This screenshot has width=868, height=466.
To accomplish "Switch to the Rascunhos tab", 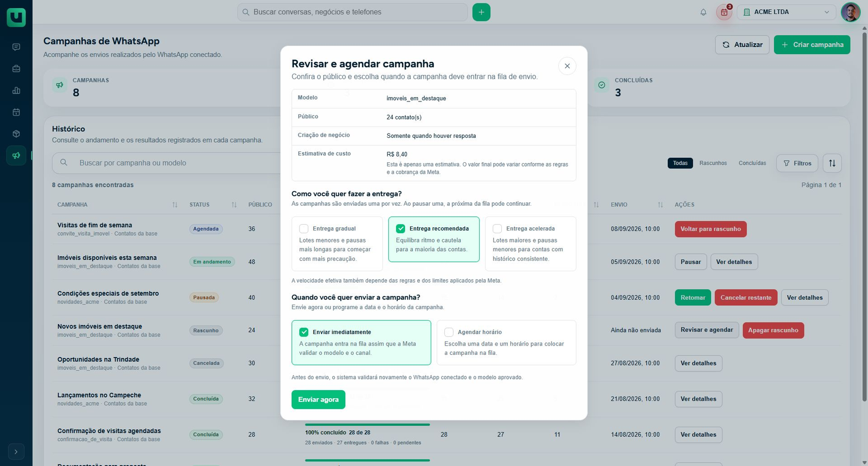I will pos(713,163).
